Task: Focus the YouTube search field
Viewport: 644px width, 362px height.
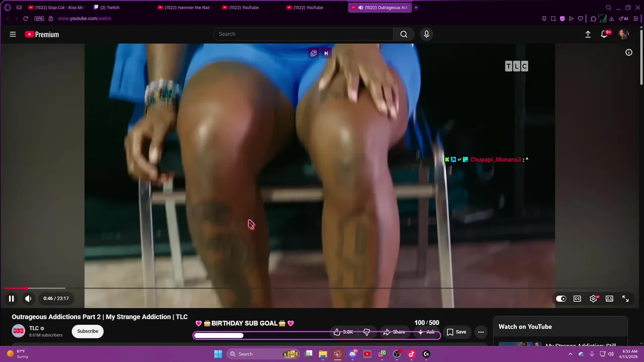Action: [x=303, y=34]
